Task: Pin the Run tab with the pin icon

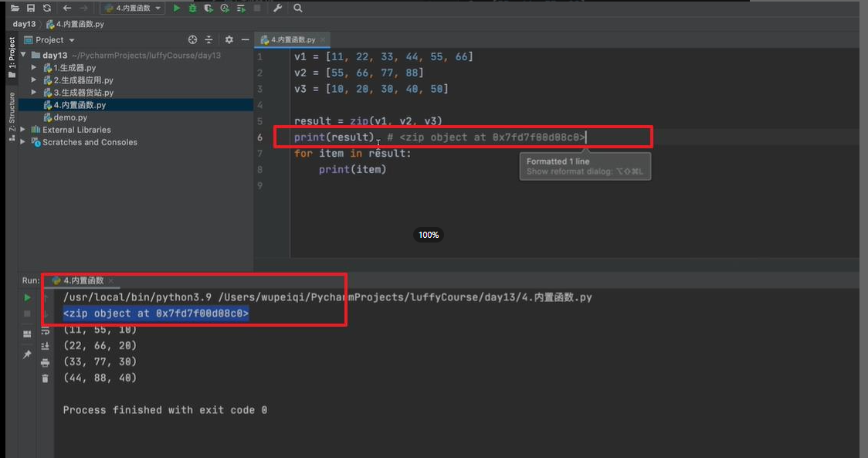Action: [x=27, y=355]
